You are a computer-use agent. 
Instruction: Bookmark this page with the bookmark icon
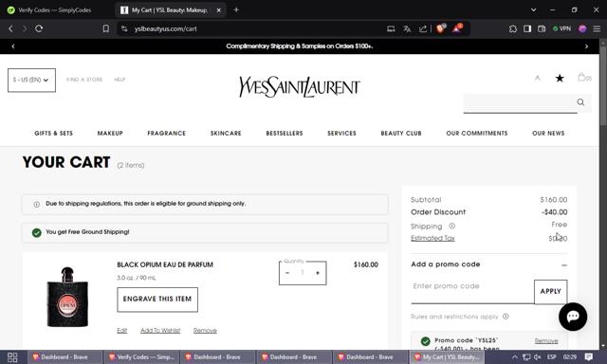point(105,28)
